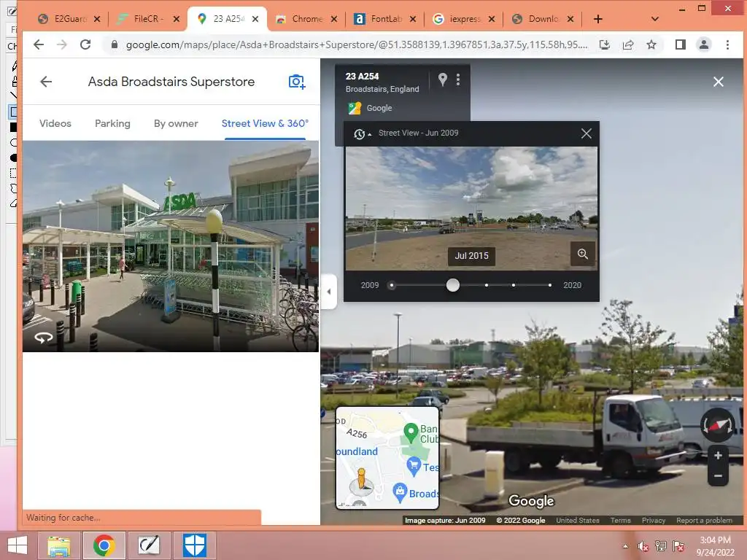Show hidden system tray icons

(x=625, y=546)
